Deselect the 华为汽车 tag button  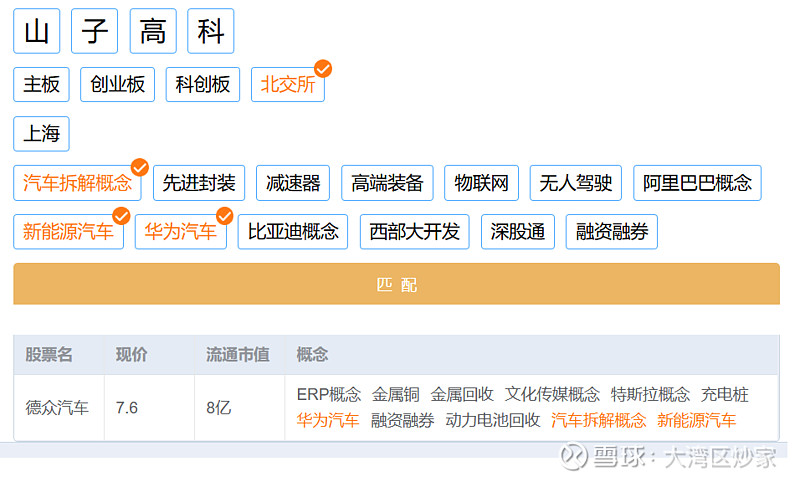pyautogui.click(x=181, y=232)
